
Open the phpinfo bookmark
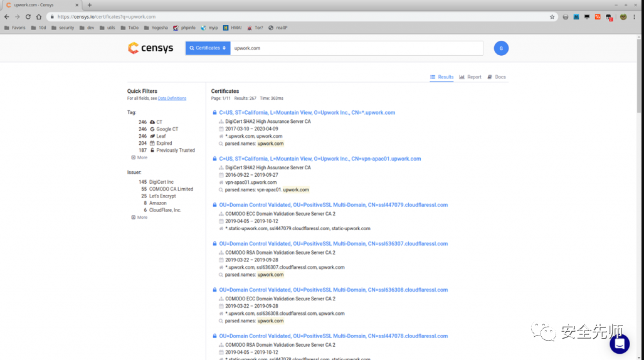tap(184, 28)
